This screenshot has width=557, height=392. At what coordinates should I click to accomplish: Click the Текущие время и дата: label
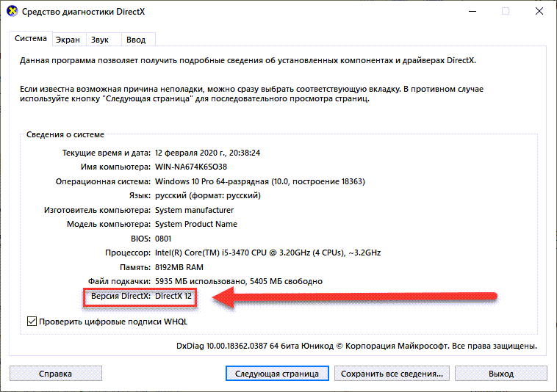pos(107,153)
